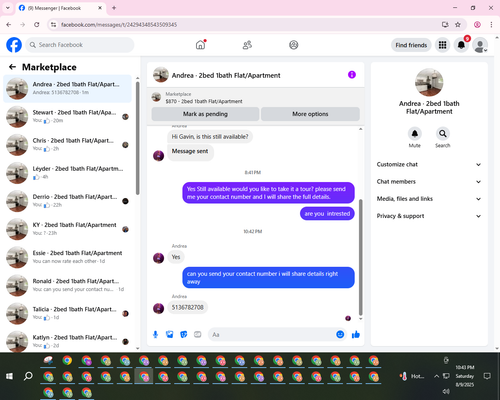This screenshot has height=400, width=500.
Task: Open the Home feed icon
Action: coord(200,45)
